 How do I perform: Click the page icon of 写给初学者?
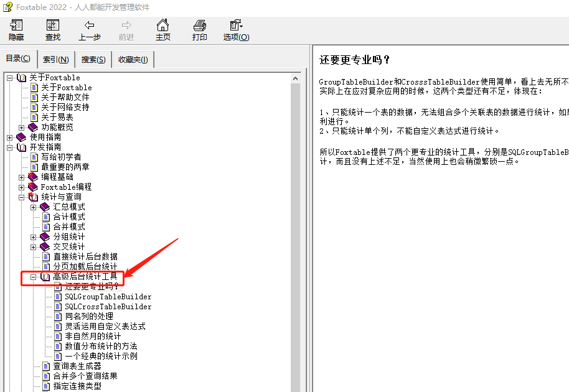tap(34, 157)
